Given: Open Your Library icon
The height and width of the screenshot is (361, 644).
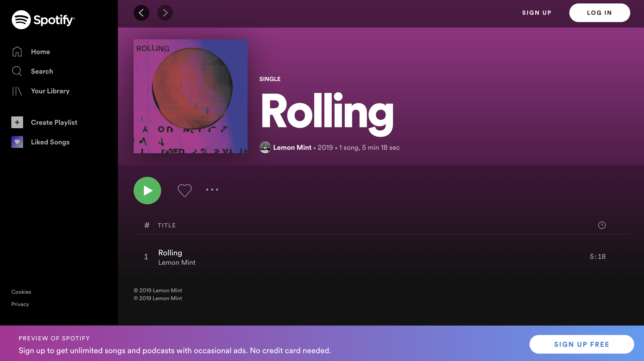Looking at the screenshot, I should [17, 91].
